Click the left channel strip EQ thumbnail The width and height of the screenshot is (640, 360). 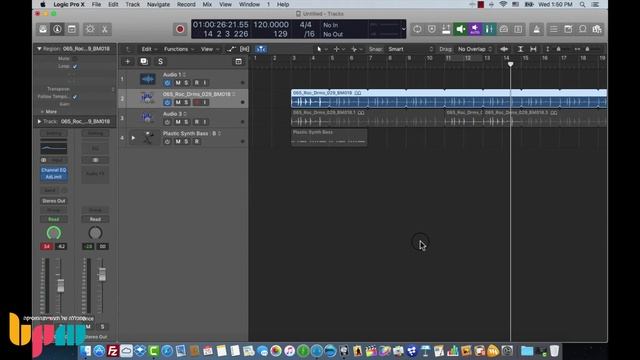pyautogui.click(x=53, y=147)
